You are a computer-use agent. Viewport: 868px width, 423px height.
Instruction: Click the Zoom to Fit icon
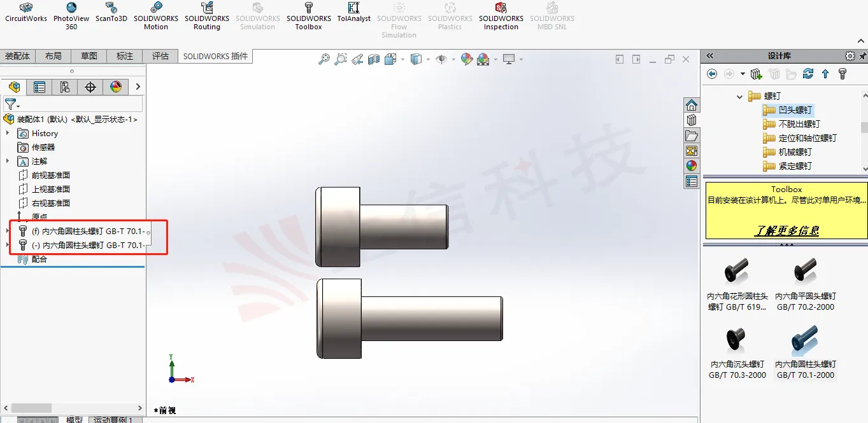tap(324, 59)
